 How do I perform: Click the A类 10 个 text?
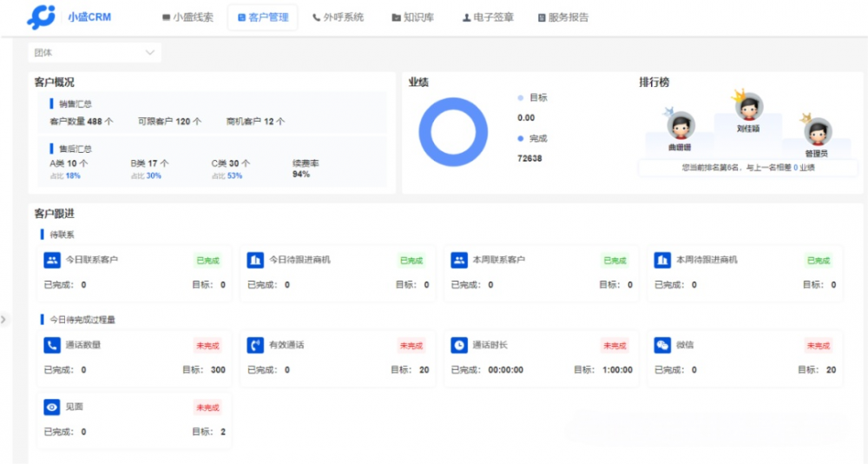click(x=69, y=163)
